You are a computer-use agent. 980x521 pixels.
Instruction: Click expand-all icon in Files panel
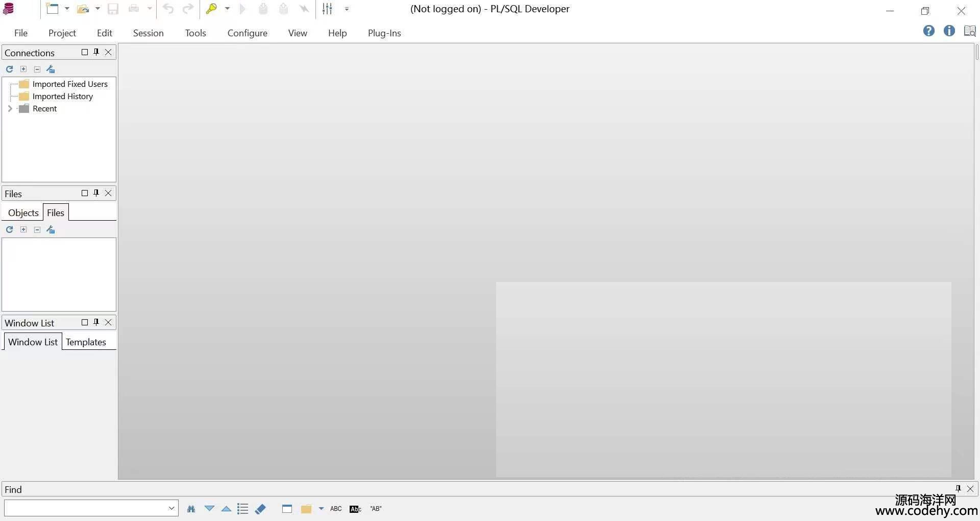click(x=23, y=229)
